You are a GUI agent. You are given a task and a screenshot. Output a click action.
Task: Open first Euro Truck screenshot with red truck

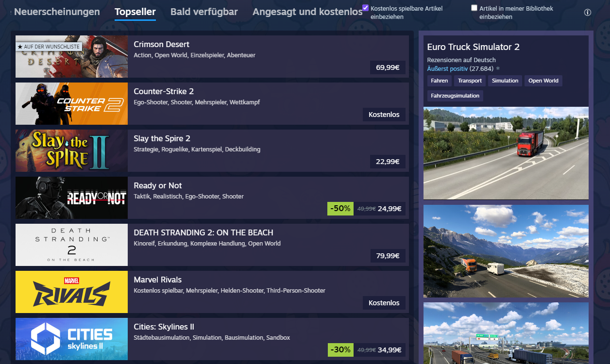click(x=506, y=153)
